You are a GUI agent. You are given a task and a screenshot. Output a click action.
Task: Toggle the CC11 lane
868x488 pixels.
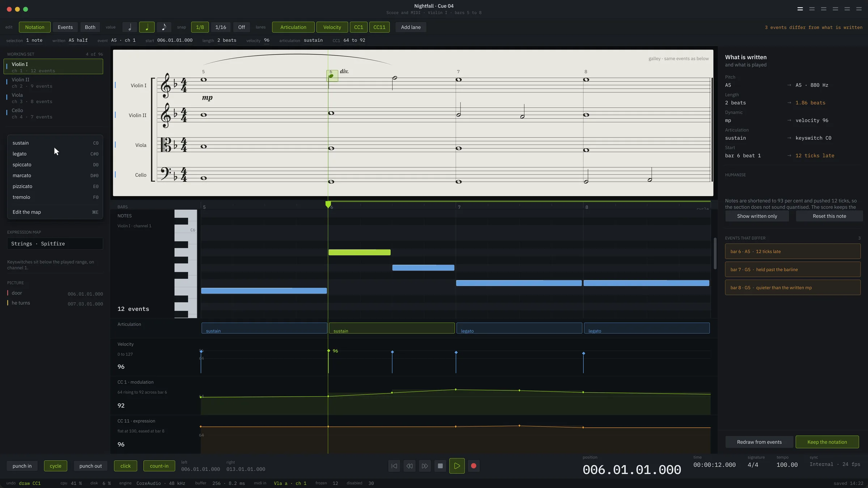pos(379,27)
